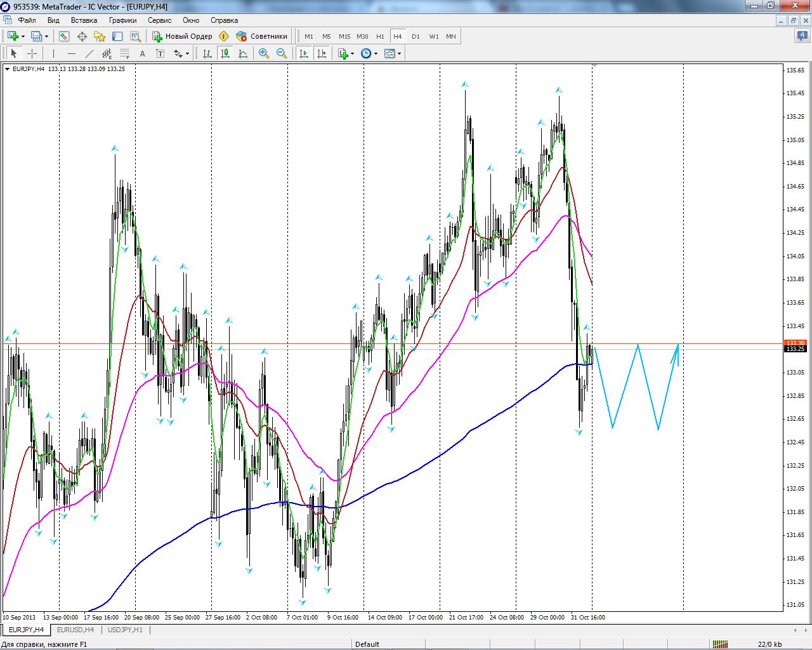Click the zoom out magnifier icon

(282, 54)
